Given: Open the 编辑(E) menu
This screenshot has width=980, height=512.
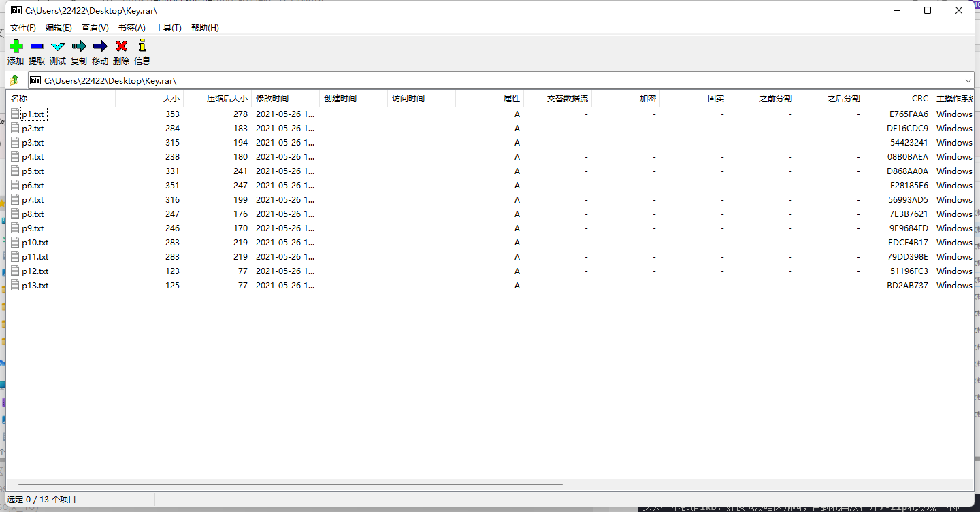Looking at the screenshot, I should click(x=59, y=28).
